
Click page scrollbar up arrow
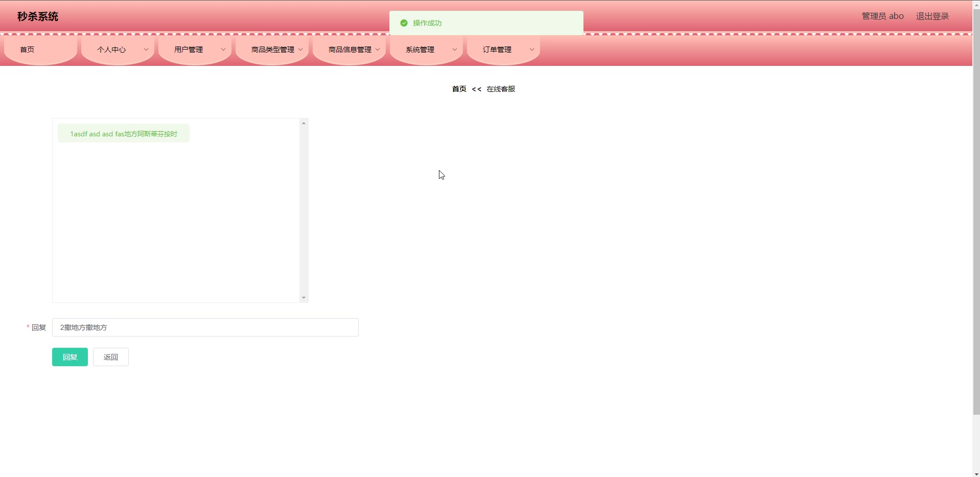(x=976, y=4)
